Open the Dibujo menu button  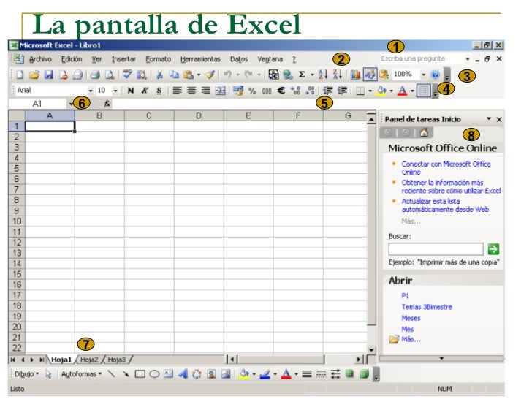pyautogui.click(x=27, y=374)
